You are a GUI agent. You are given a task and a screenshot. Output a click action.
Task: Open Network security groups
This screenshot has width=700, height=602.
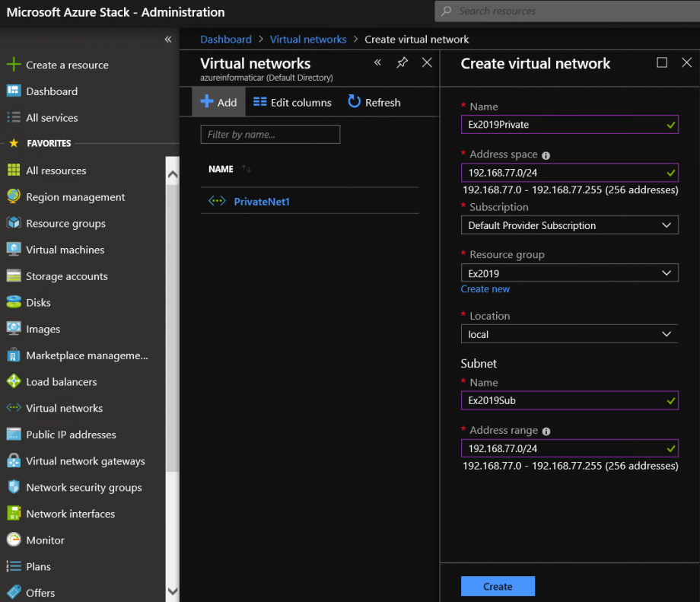click(84, 487)
